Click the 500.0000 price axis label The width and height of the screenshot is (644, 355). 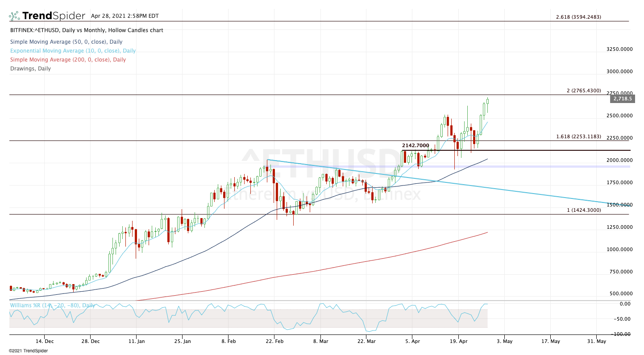[x=621, y=294]
